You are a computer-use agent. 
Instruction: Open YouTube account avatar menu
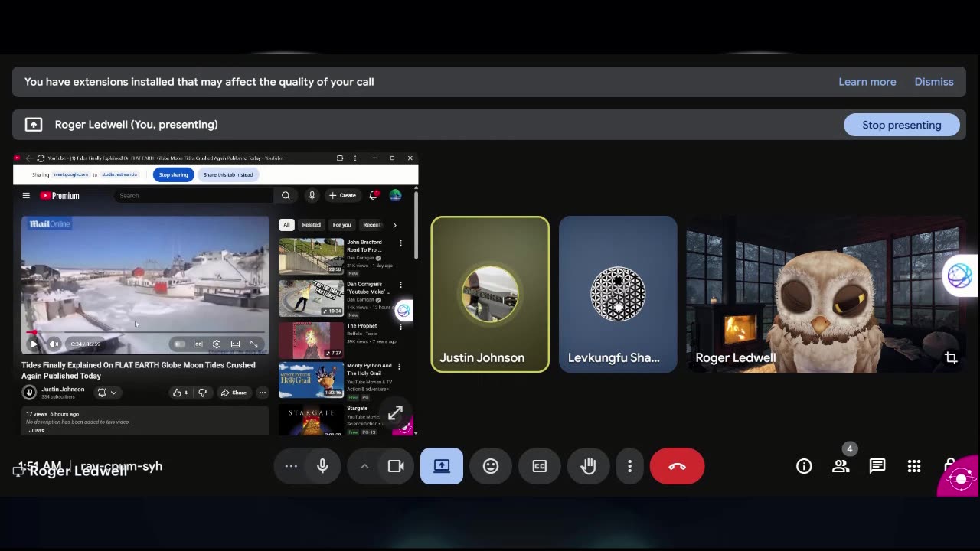coord(395,195)
